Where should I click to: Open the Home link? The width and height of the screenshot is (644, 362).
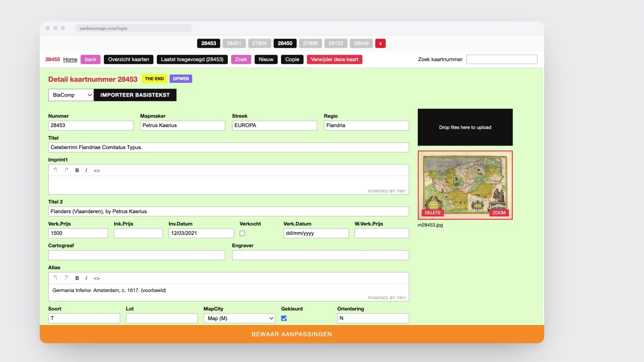pyautogui.click(x=70, y=60)
